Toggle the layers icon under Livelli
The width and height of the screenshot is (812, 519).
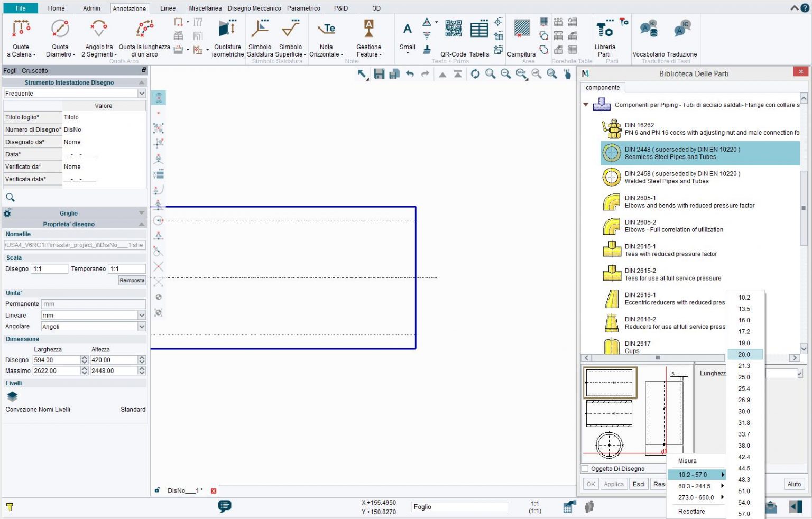(x=12, y=396)
